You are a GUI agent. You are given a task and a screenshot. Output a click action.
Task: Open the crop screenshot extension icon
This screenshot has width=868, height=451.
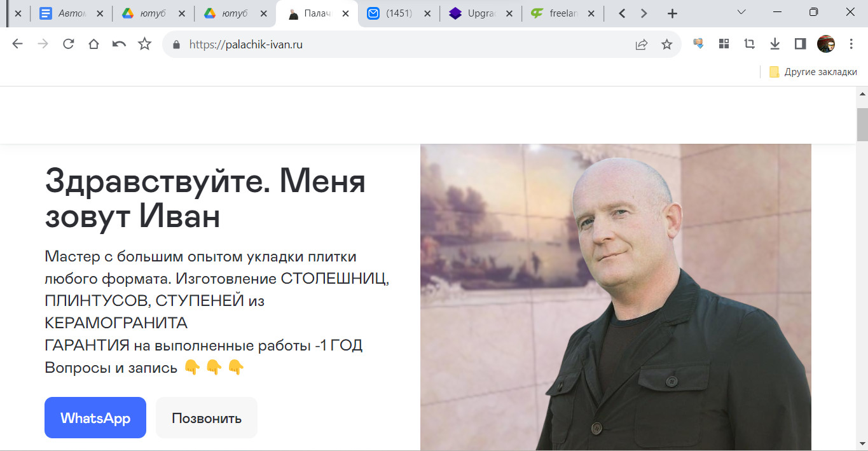coord(749,44)
